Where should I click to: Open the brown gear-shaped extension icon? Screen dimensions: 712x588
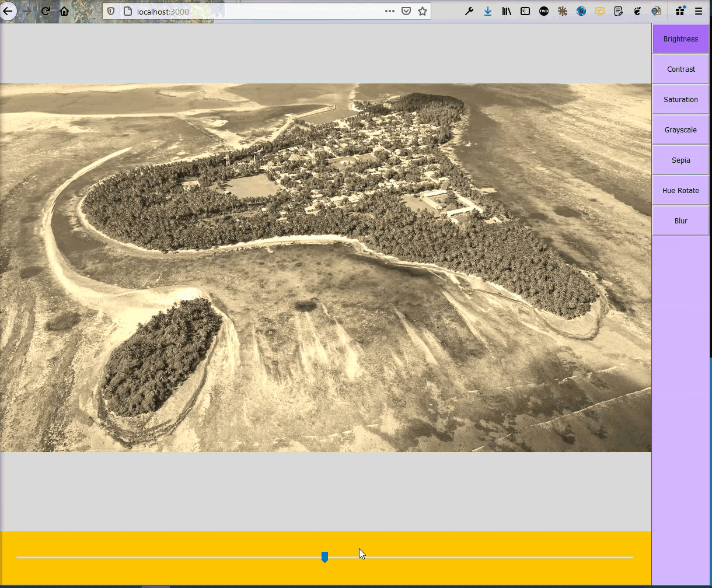[x=563, y=11]
